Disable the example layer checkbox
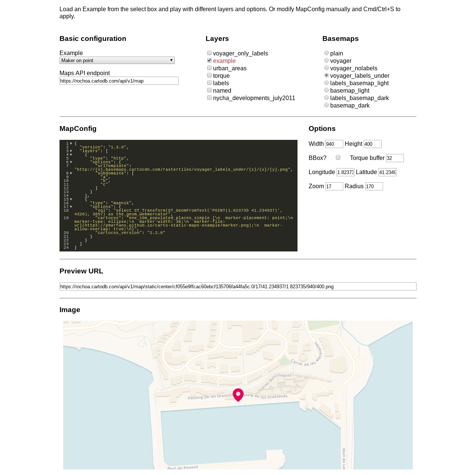This screenshot has width=476, height=475. (209, 60)
